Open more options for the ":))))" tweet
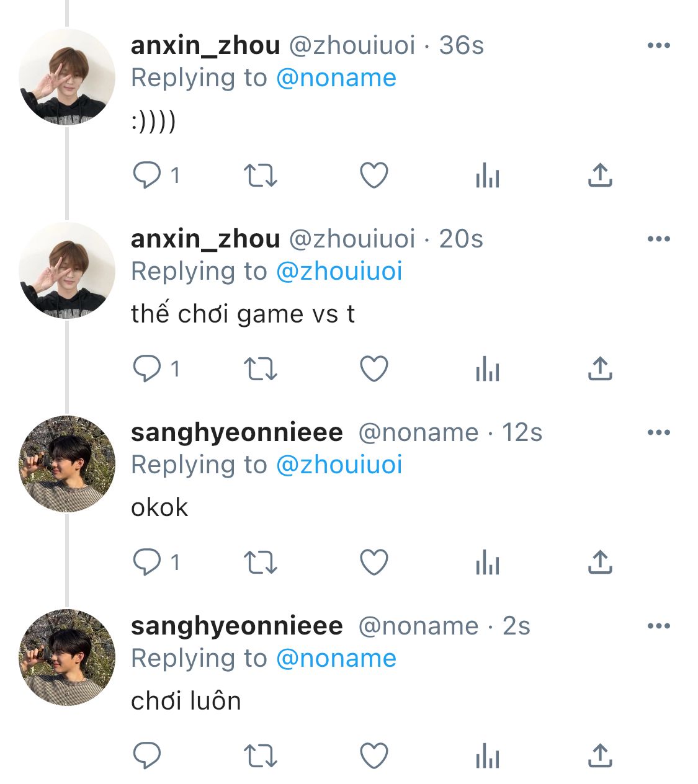 [x=658, y=45]
